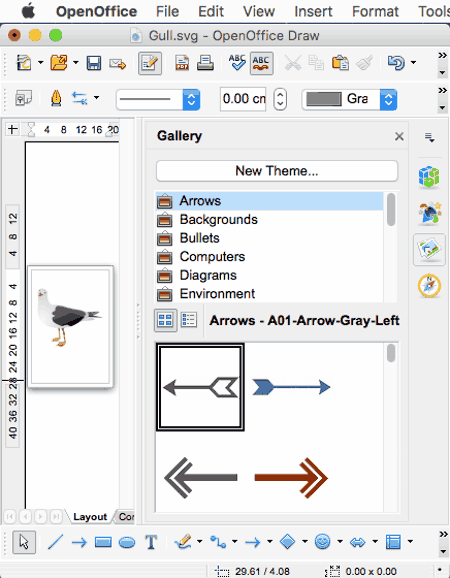This screenshot has height=578, width=450.
Task: Open the File menu
Action: 167,11
